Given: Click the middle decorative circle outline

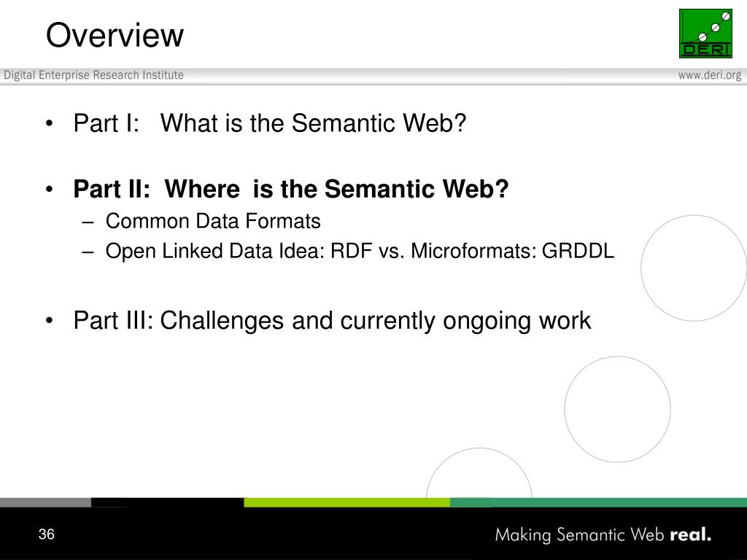Looking at the screenshot, I should coord(617,409).
